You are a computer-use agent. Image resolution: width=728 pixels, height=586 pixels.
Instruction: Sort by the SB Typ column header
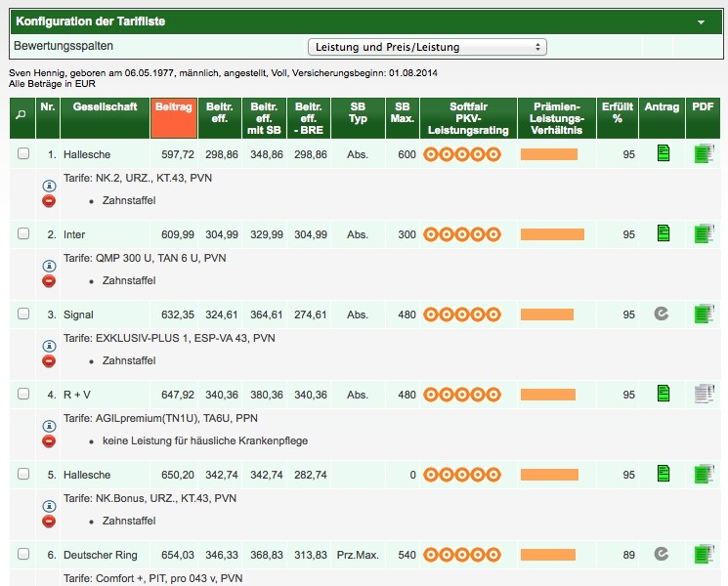click(358, 118)
